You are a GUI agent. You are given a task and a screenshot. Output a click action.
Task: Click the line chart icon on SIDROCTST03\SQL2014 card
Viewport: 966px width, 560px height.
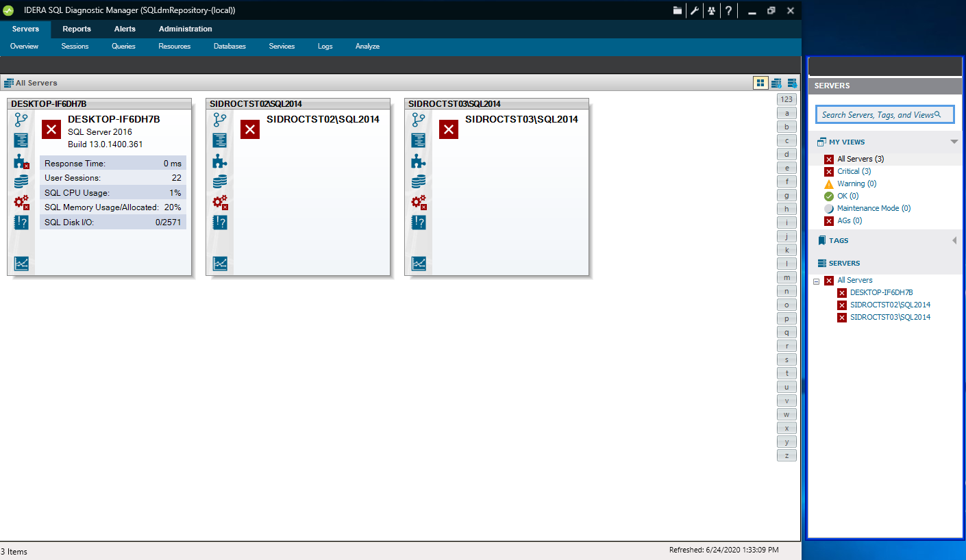419,264
